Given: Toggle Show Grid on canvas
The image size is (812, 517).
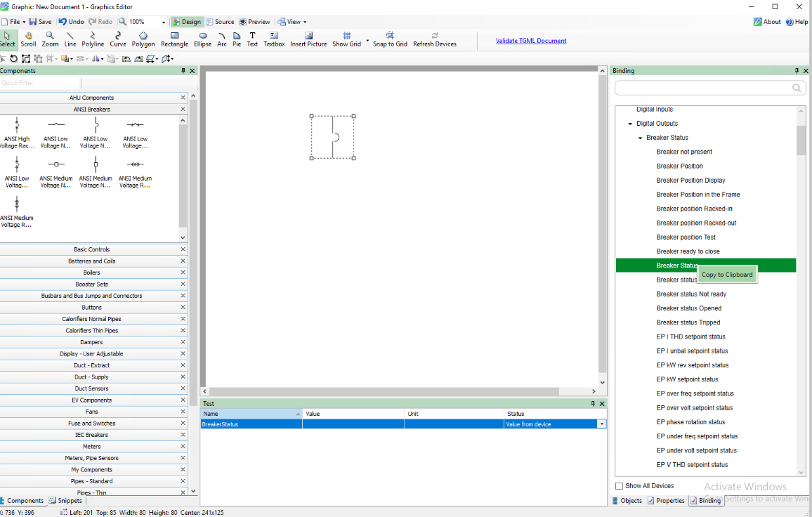Looking at the screenshot, I should tap(346, 39).
